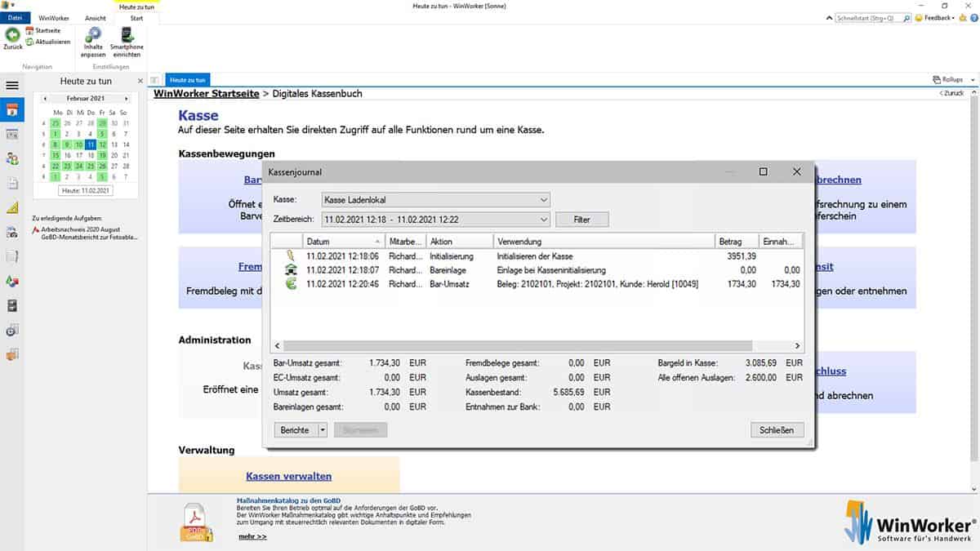Launch Smartphone einrichten
Screen dimensions: 980x551
coord(127,42)
